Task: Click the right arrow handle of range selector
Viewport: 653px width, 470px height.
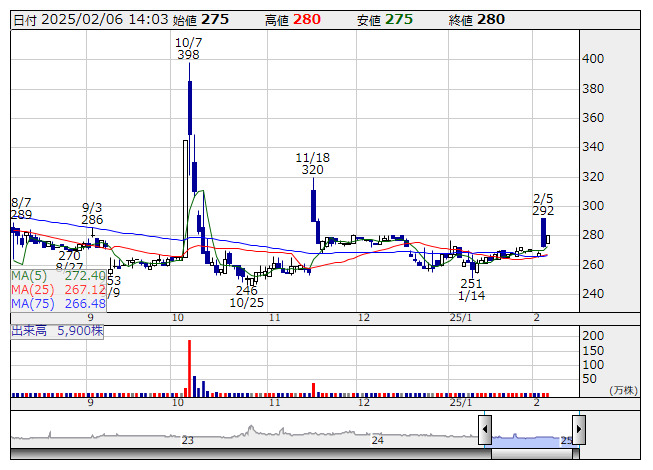Action: click(x=578, y=430)
